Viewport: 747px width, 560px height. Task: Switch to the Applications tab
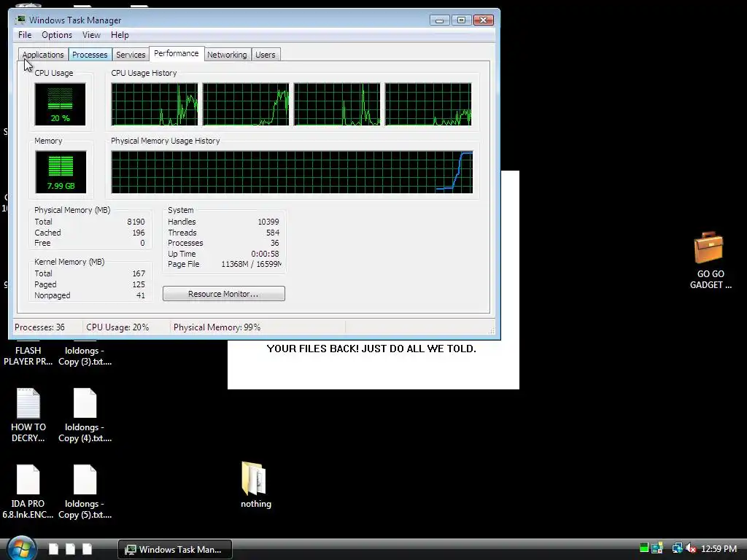tap(43, 55)
